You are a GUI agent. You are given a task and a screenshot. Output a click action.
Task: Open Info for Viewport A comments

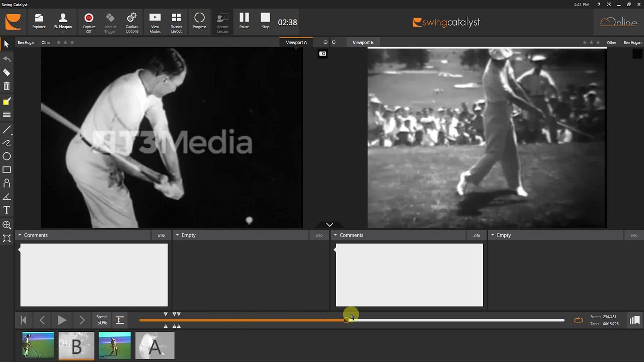coord(161,235)
